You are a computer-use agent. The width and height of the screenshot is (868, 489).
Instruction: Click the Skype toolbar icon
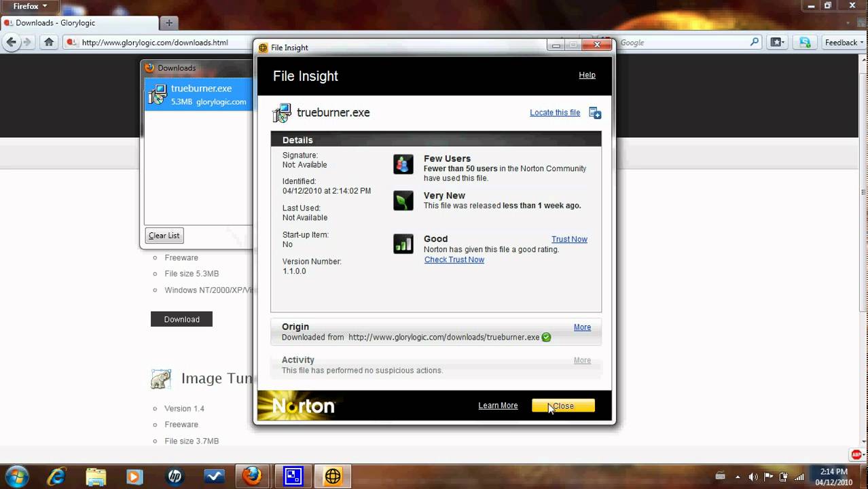point(805,42)
